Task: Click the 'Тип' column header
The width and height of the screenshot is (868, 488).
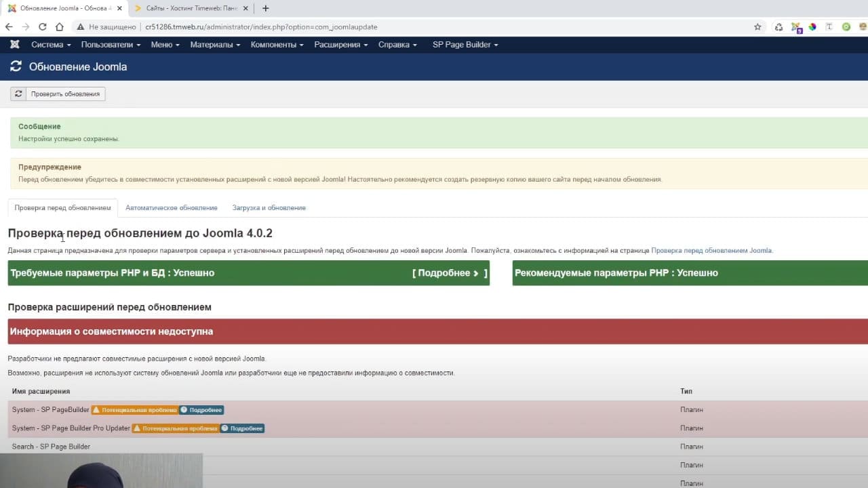Action: pos(686,391)
